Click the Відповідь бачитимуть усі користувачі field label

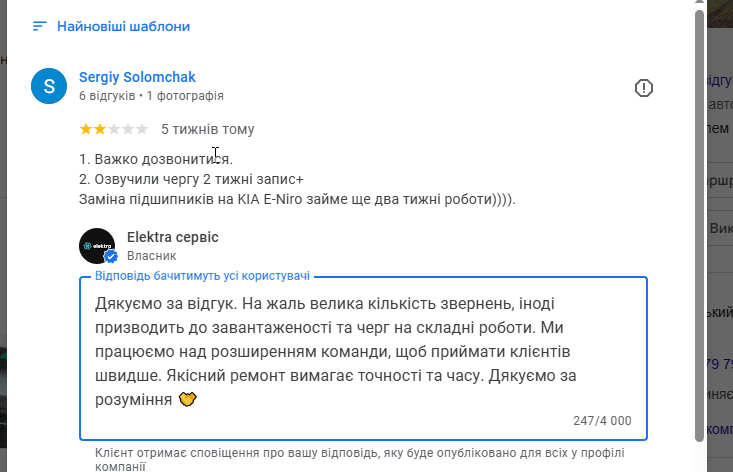[x=202, y=275]
